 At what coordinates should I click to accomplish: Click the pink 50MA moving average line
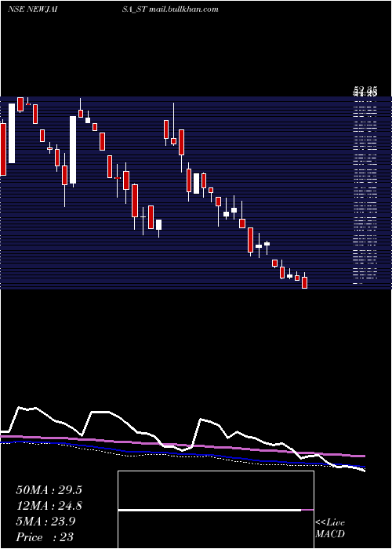coord(183,445)
